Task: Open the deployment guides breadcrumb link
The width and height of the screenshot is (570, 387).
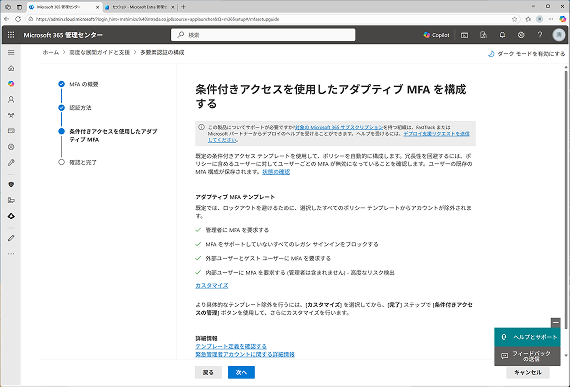Action: [100, 53]
